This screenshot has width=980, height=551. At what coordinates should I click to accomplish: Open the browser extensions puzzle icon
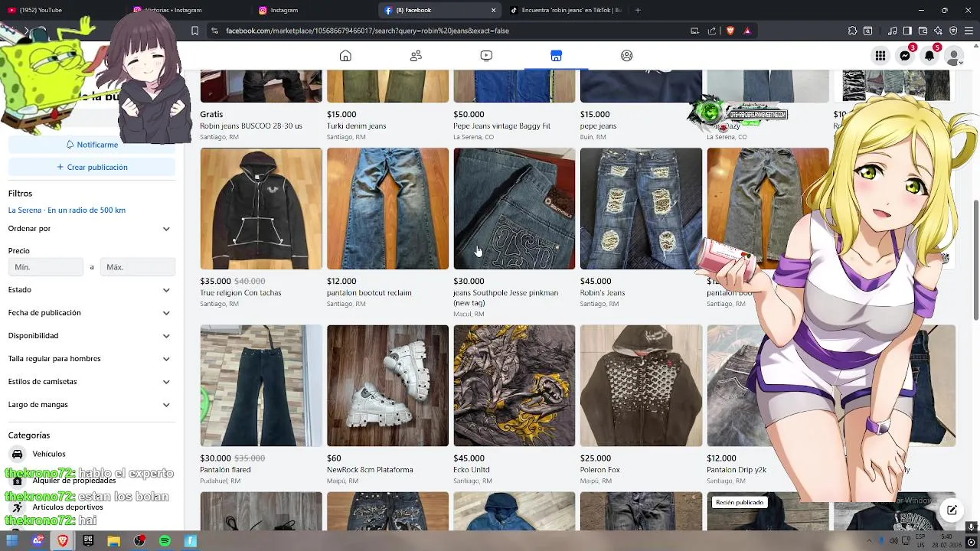(852, 31)
